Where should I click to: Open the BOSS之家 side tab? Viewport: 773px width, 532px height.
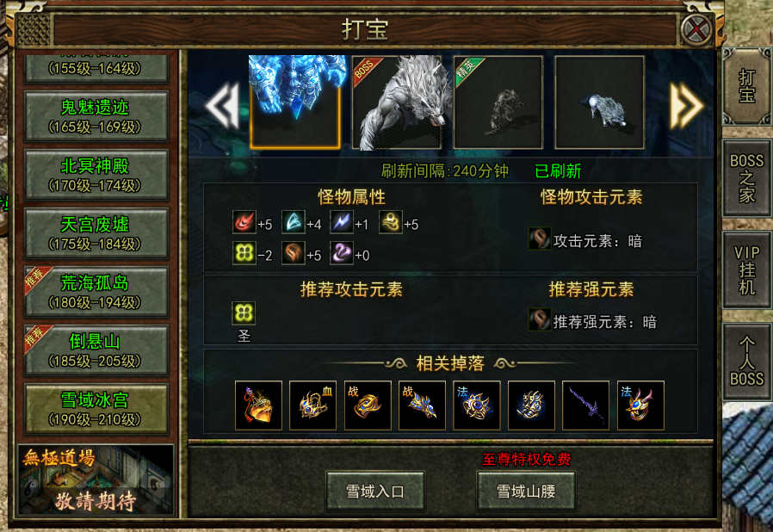746,178
